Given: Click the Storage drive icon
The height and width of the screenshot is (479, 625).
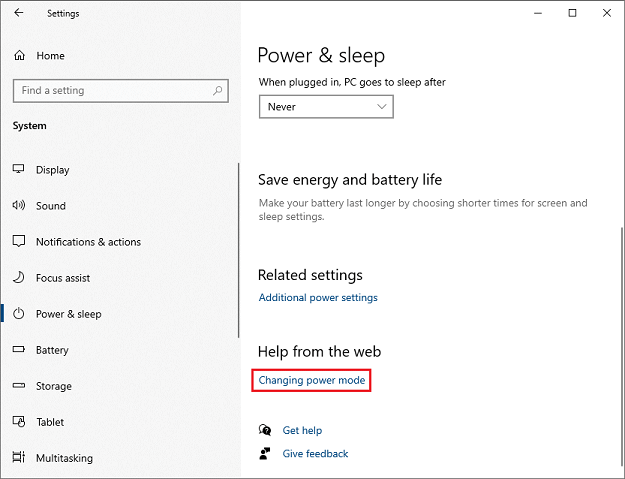Looking at the screenshot, I should (18, 386).
